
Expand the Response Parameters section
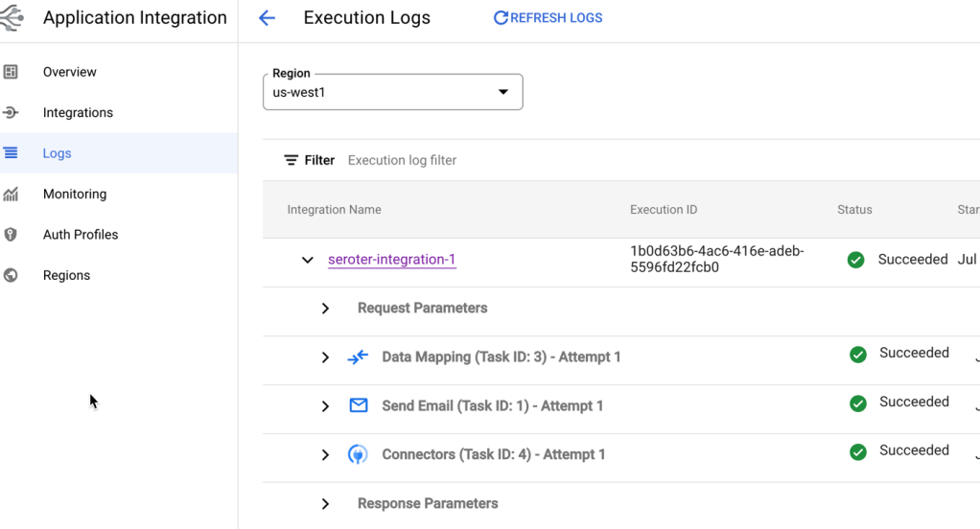(x=326, y=504)
